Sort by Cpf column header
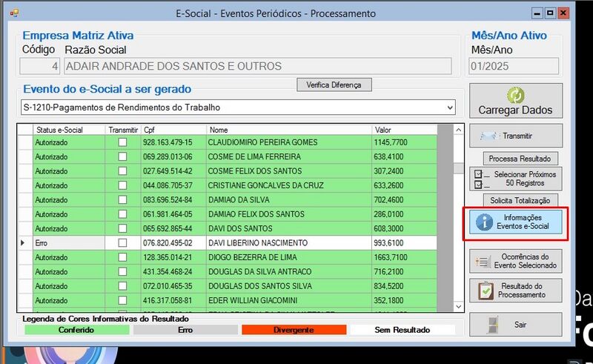The width and height of the screenshot is (593, 364). tap(174, 130)
